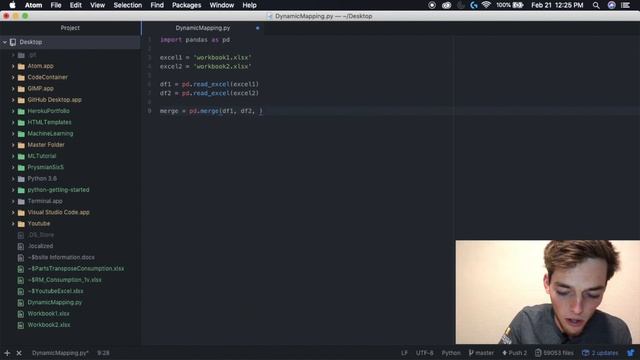The width and height of the screenshot is (640, 360).
Task: Click the 2 updates package notice
Action: coord(600,353)
